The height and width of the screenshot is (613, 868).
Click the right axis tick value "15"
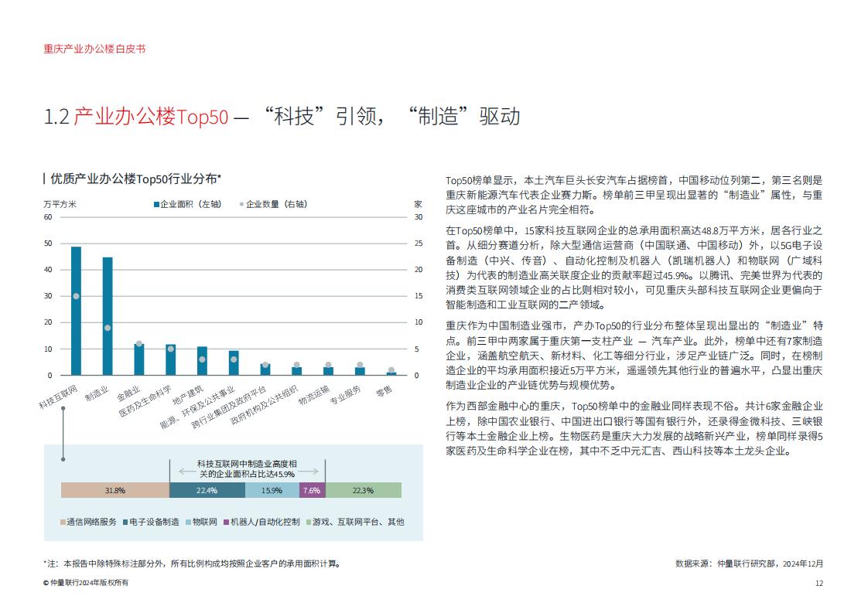[419, 296]
